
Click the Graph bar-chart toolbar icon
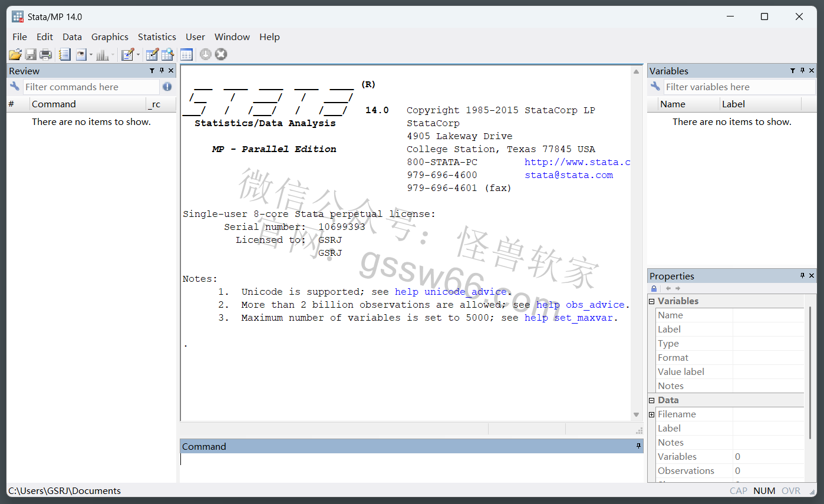pos(103,55)
